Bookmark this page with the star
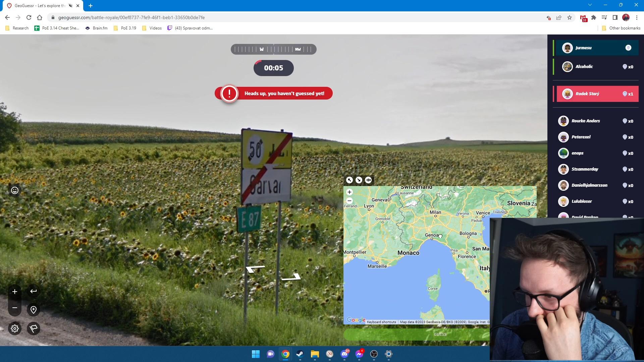The height and width of the screenshot is (362, 644). coord(570,17)
